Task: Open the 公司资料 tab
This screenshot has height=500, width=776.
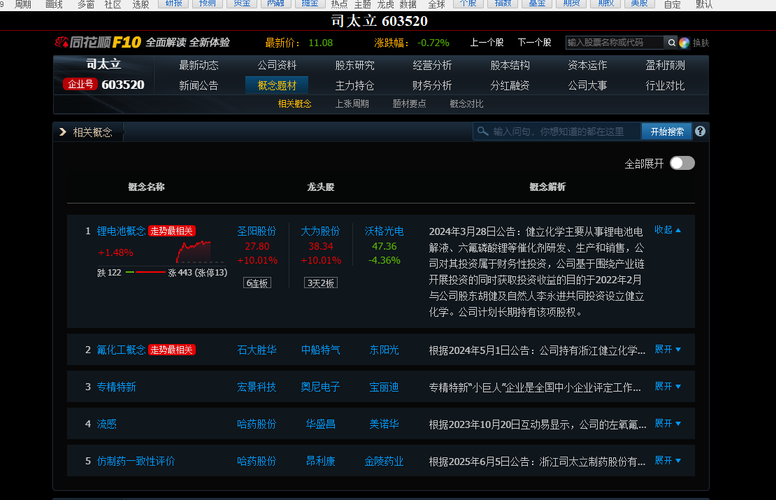Action: pyautogui.click(x=277, y=65)
